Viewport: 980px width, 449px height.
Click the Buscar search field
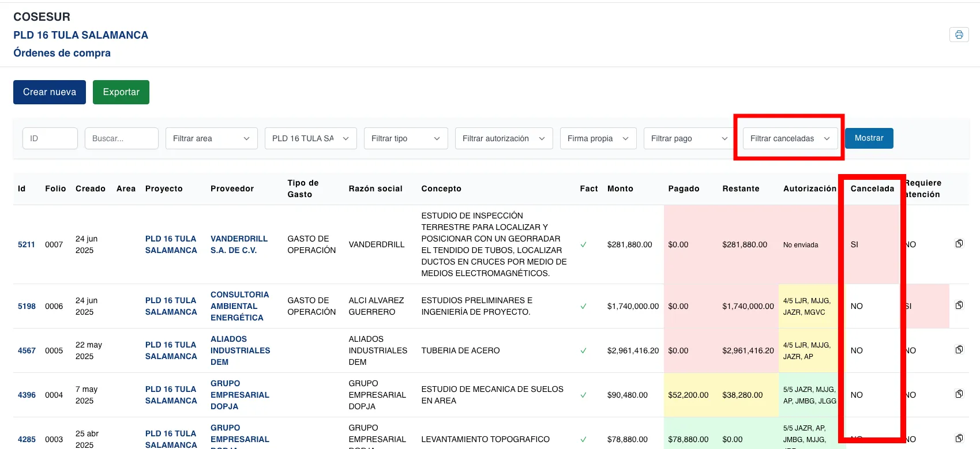point(121,138)
